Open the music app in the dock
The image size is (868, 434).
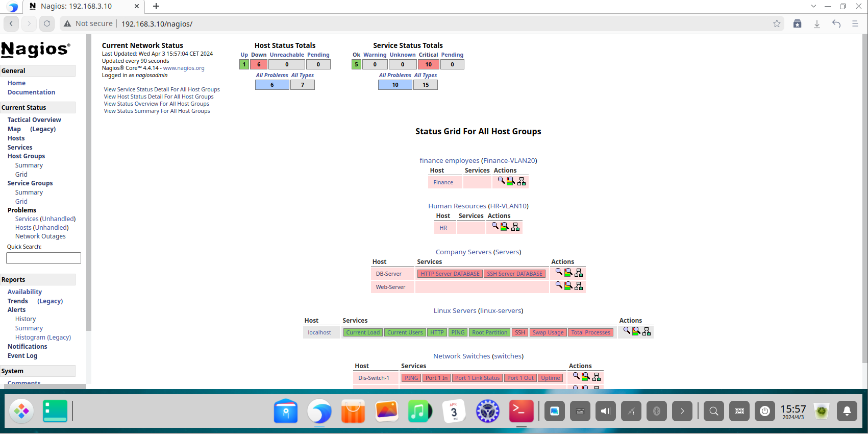coord(420,411)
